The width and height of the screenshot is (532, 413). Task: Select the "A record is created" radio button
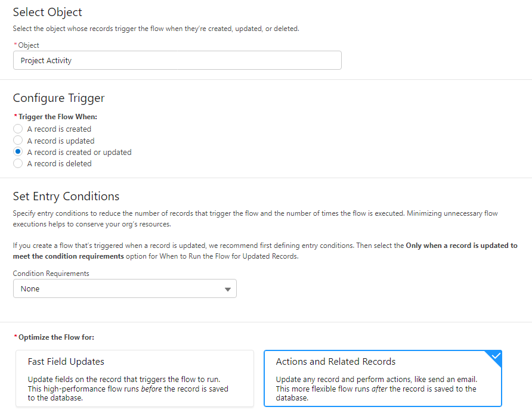click(x=18, y=129)
